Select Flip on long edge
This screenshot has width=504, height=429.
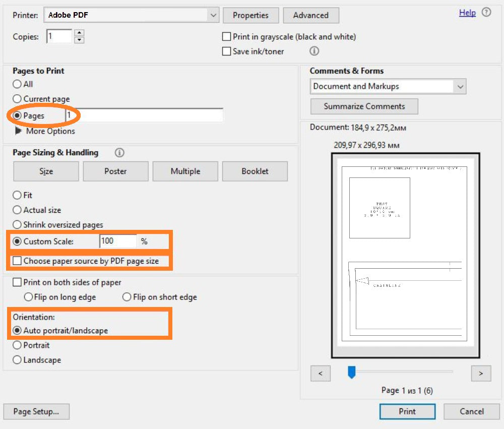[28, 297]
